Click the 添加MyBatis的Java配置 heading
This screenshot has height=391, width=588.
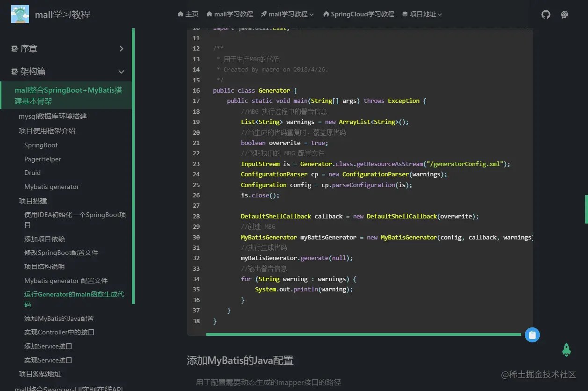pos(240,361)
